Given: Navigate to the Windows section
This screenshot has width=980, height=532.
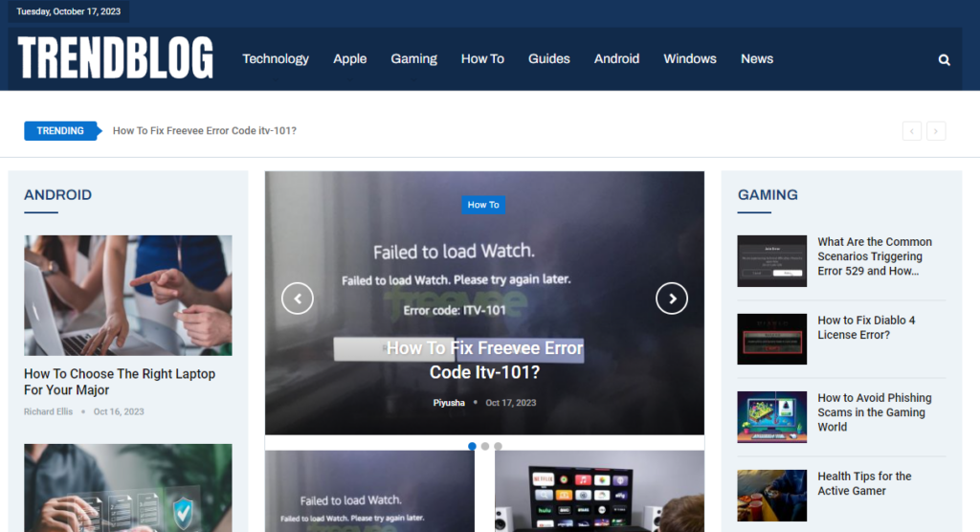Looking at the screenshot, I should tap(690, 58).
